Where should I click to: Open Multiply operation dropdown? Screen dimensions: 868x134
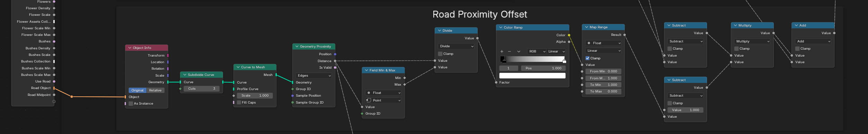click(x=752, y=41)
